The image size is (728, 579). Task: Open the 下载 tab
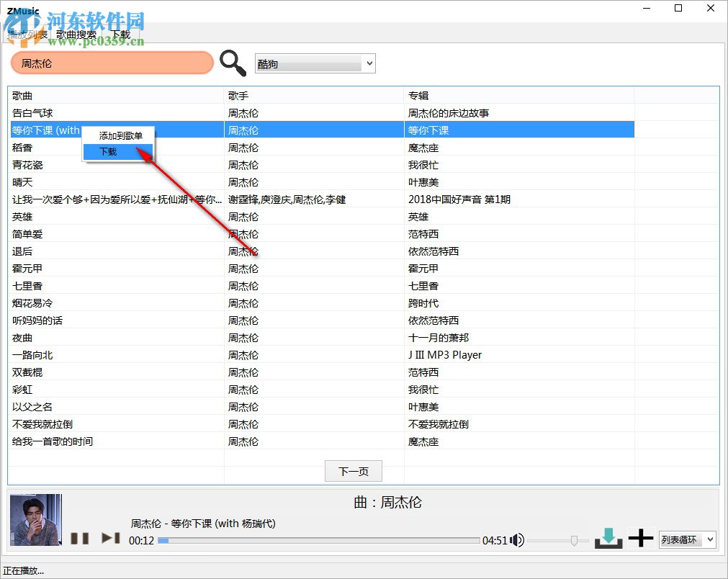[120, 34]
